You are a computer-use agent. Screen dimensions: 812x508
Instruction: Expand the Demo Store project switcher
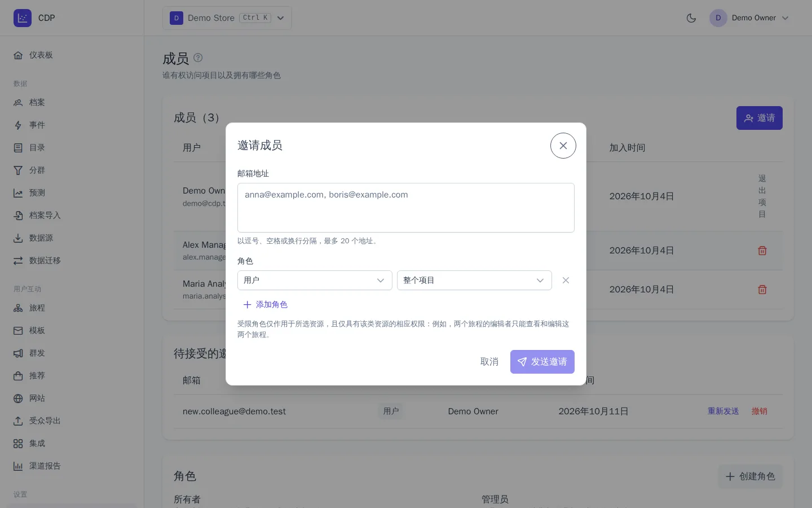tap(227, 18)
